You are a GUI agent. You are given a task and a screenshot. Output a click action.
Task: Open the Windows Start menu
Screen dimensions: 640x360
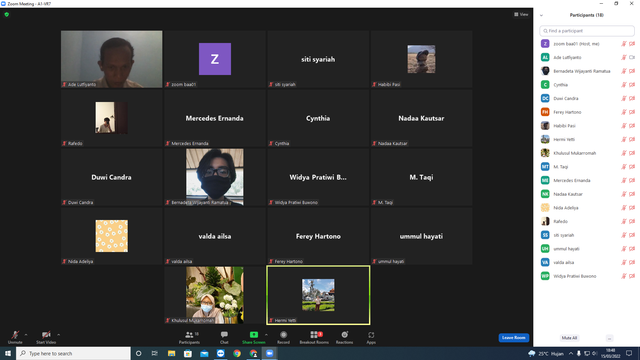(x=8, y=353)
